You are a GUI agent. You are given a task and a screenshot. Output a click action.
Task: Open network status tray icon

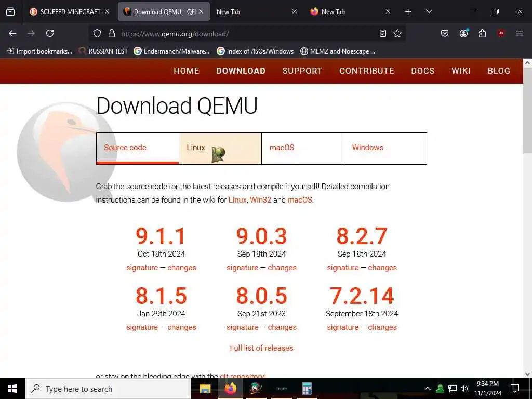pyautogui.click(x=453, y=389)
